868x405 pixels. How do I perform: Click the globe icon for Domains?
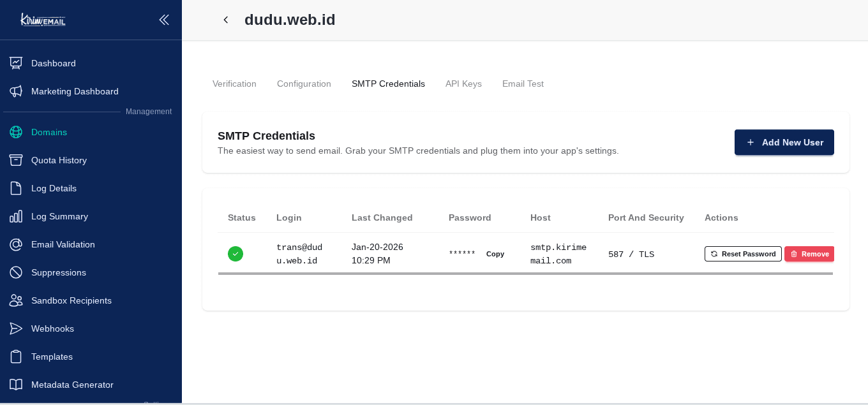(x=16, y=132)
